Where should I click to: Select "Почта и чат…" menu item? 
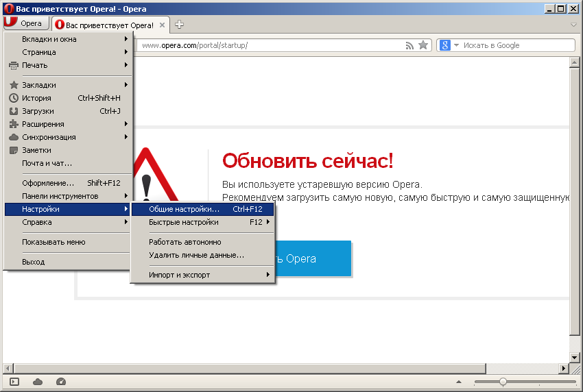click(x=68, y=163)
